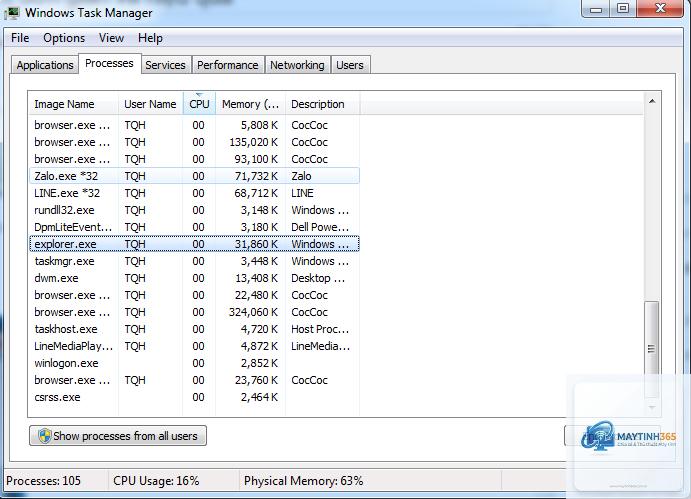This screenshot has height=499, width=691.
Task: Select browser.exe using 135,020 K memory
Action: pos(194,142)
